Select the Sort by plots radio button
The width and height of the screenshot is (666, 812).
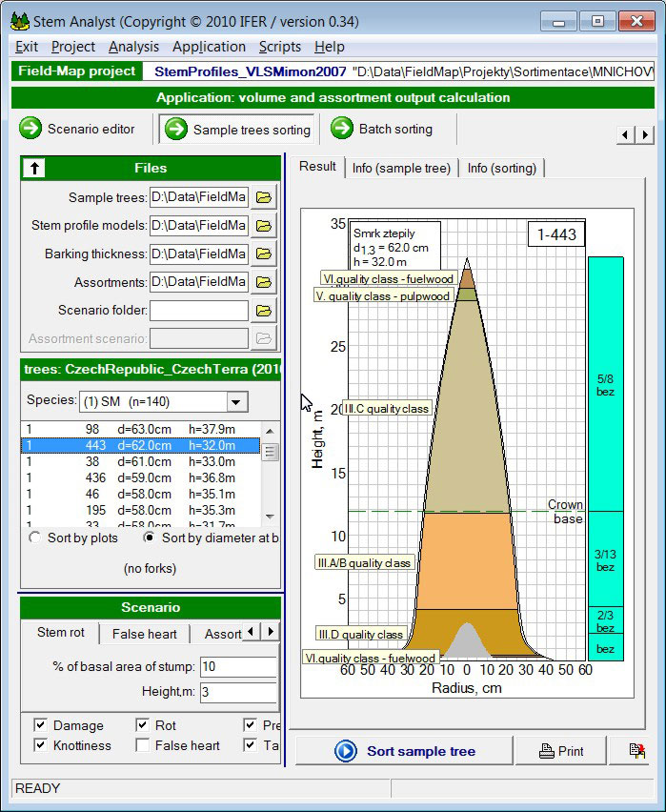click(x=36, y=538)
